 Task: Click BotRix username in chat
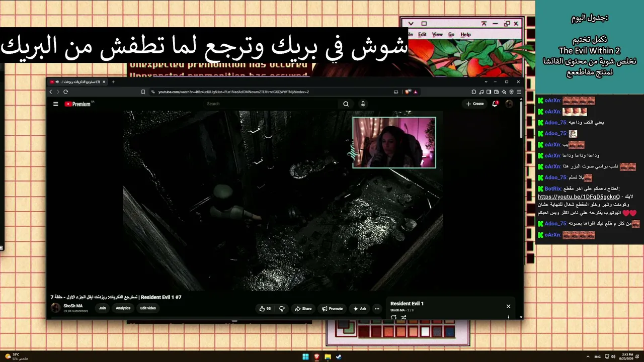[552, 189]
